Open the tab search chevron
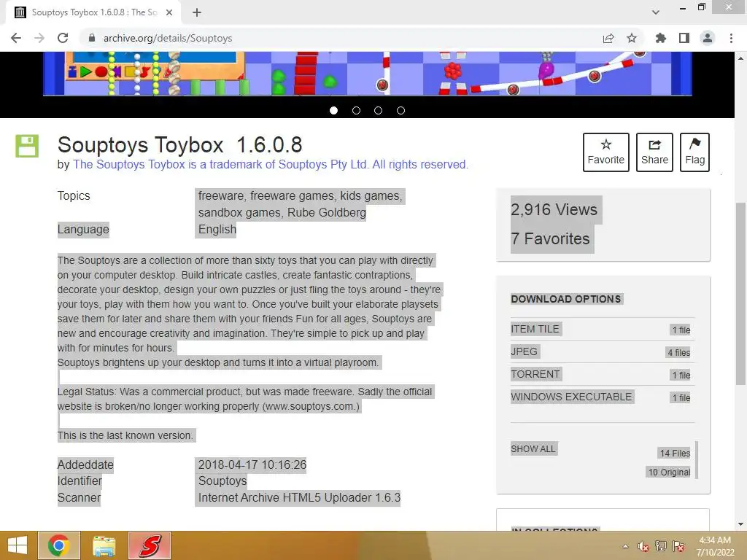 pyautogui.click(x=656, y=12)
